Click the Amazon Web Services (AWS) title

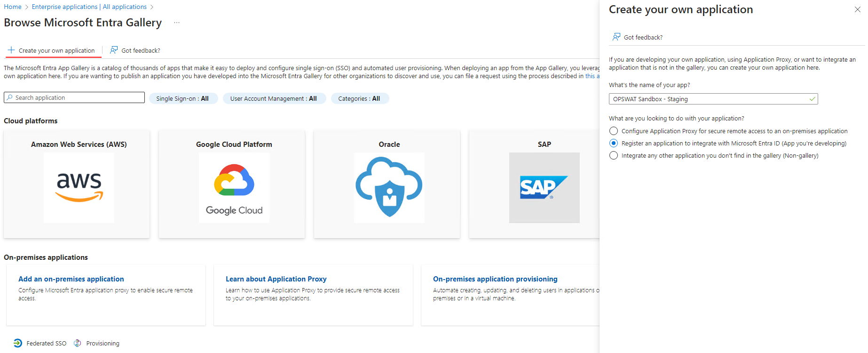click(79, 144)
